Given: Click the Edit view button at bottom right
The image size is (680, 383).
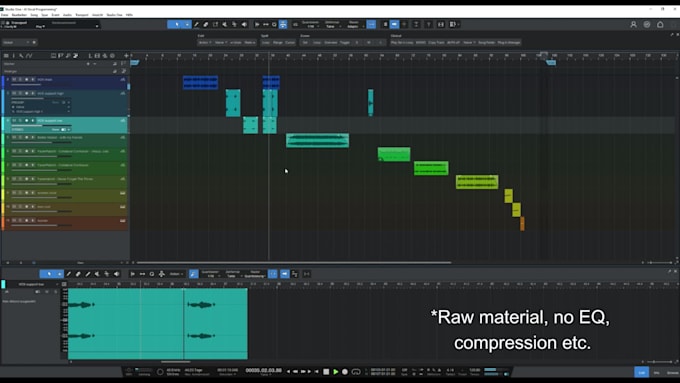Looking at the screenshot, I should pos(641,372).
